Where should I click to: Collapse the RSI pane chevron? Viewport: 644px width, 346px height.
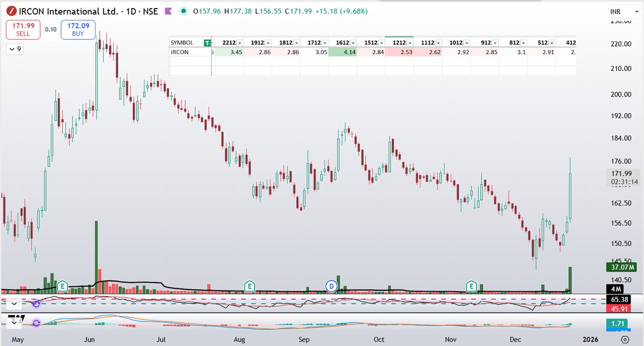14,304
